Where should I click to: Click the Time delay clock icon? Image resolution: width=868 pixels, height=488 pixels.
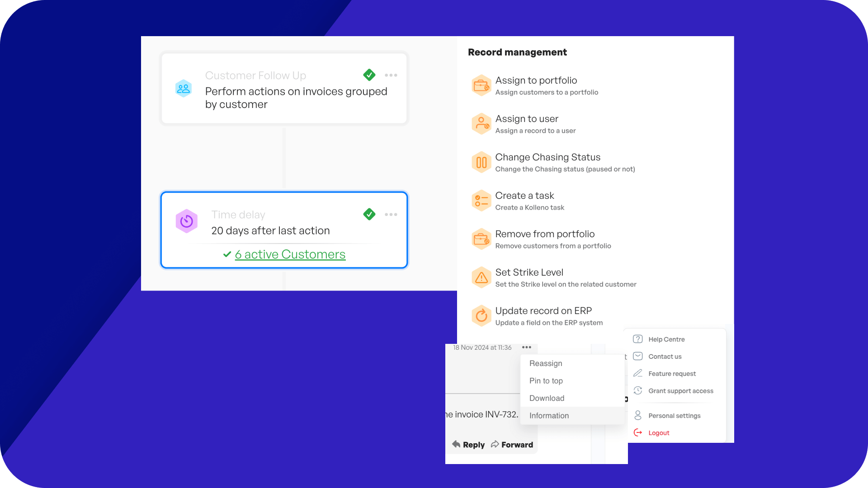click(x=187, y=221)
